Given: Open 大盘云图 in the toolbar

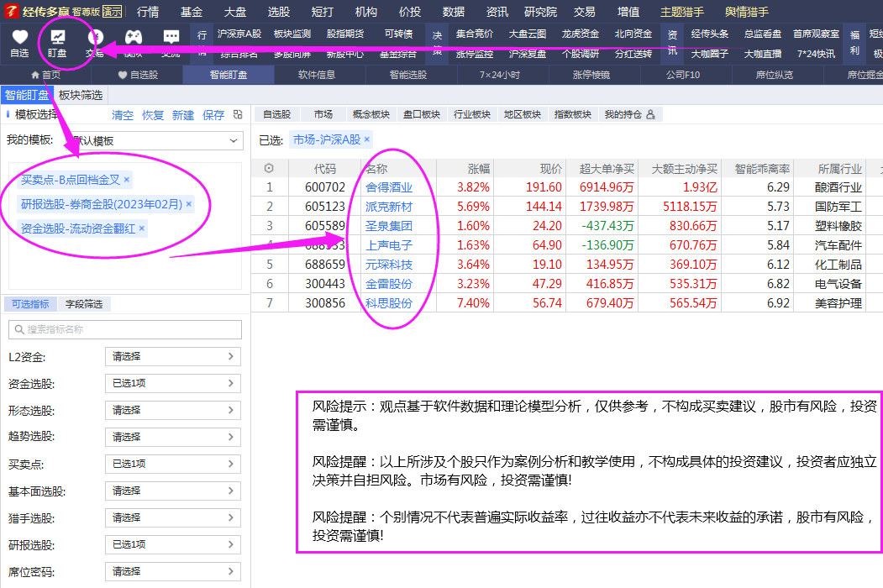Looking at the screenshot, I should click(x=528, y=34).
